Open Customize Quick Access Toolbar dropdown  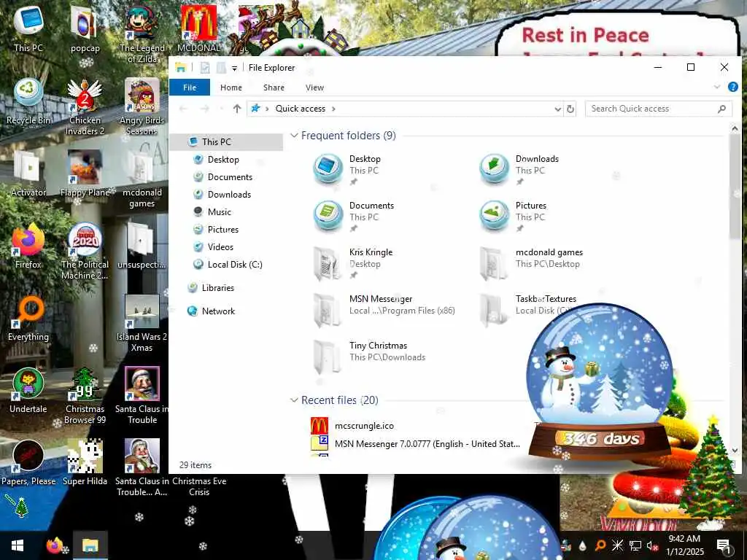[234, 68]
